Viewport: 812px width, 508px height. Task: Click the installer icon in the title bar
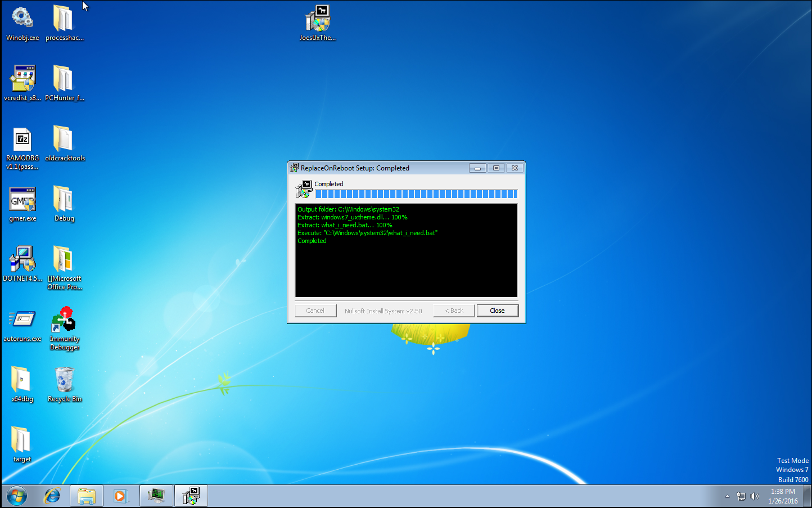tap(294, 168)
